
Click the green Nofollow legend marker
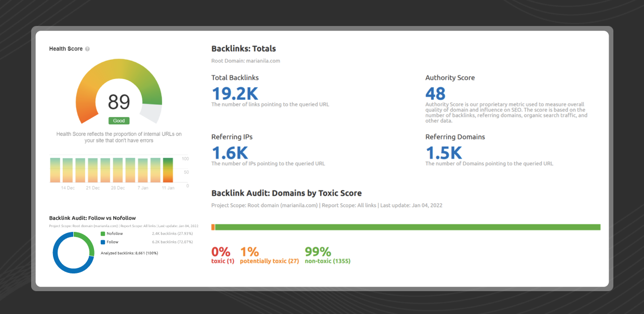tap(103, 233)
